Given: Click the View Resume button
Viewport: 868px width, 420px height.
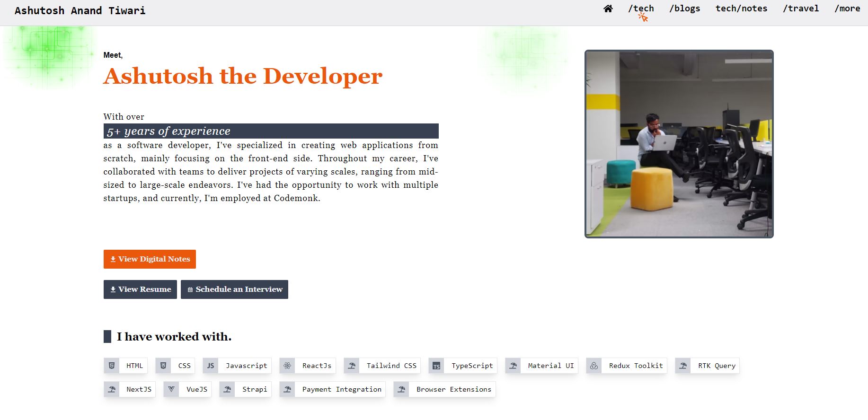Looking at the screenshot, I should pos(140,289).
